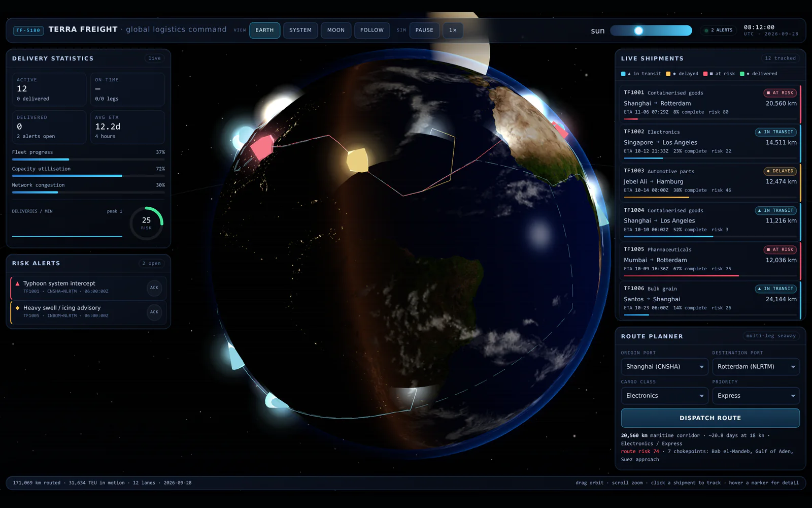Click the multi-leg seaway tag

771,336
